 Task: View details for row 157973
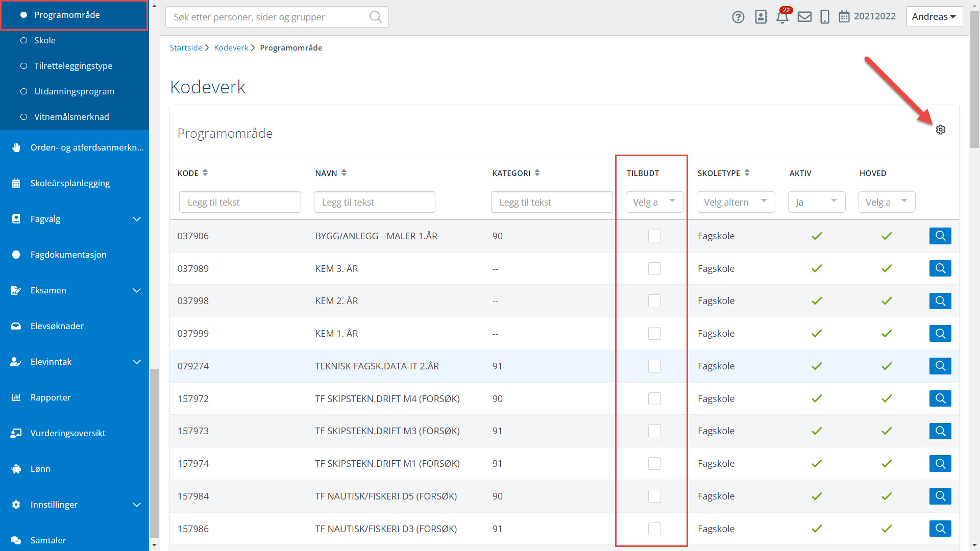pyautogui.click(x=940, y=431)
